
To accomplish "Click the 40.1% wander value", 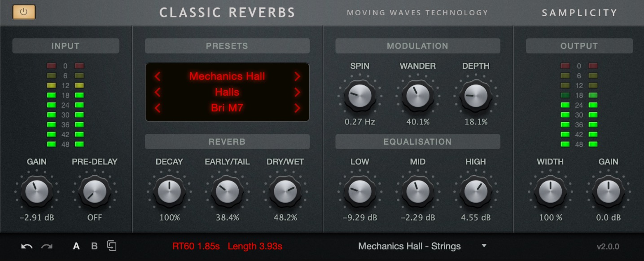I will click(418, 122).
